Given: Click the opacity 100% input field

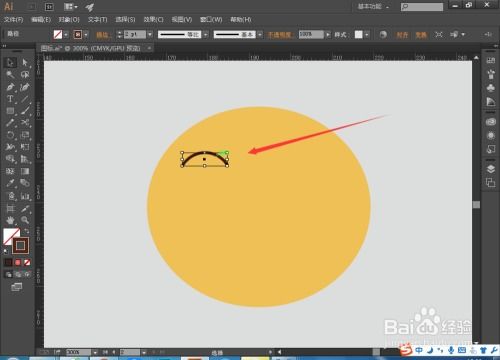Looking at the screenshot, I should click(311, 34).
